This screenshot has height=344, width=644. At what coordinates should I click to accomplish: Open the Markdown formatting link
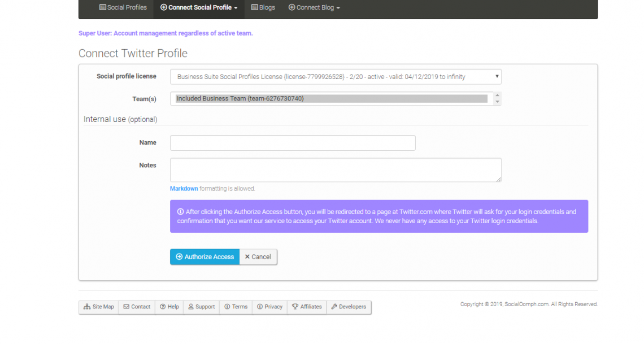(184, 188)
